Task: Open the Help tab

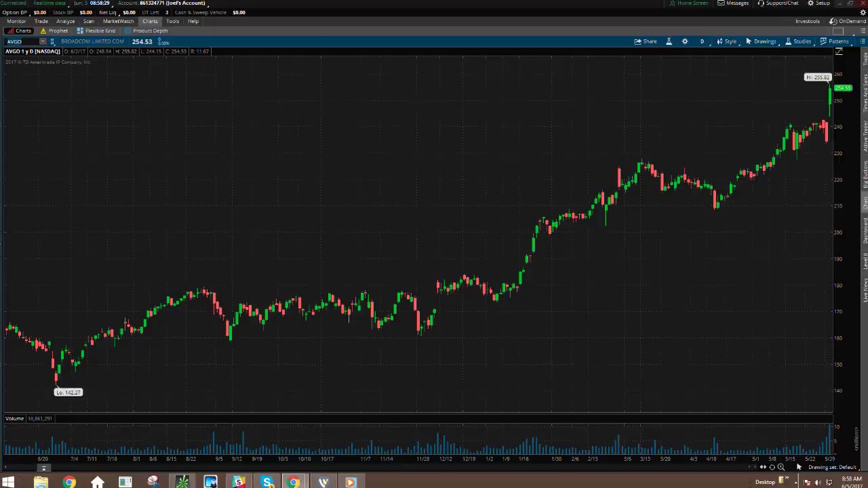Action: tap(193, 21)
